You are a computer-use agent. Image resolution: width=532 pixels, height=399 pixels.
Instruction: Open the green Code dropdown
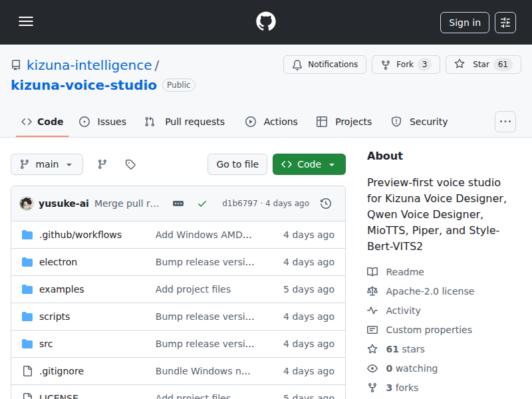(309, 164)
